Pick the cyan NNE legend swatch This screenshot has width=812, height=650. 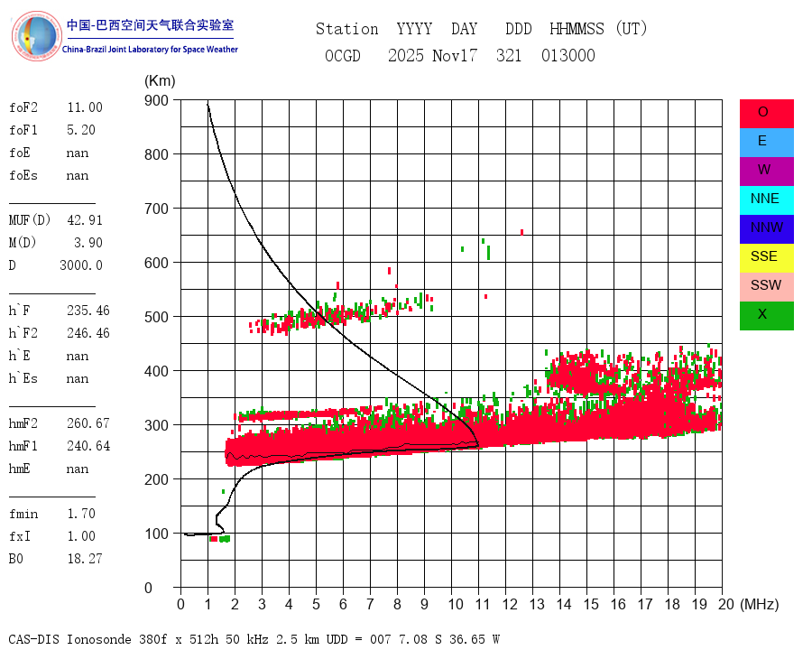766,199
